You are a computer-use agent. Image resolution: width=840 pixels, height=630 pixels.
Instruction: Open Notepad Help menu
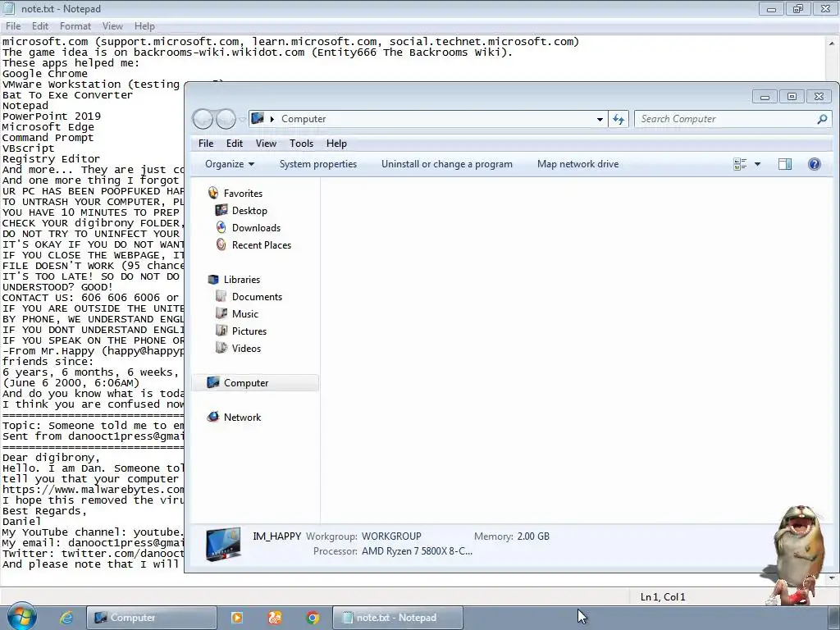point(144,26)
